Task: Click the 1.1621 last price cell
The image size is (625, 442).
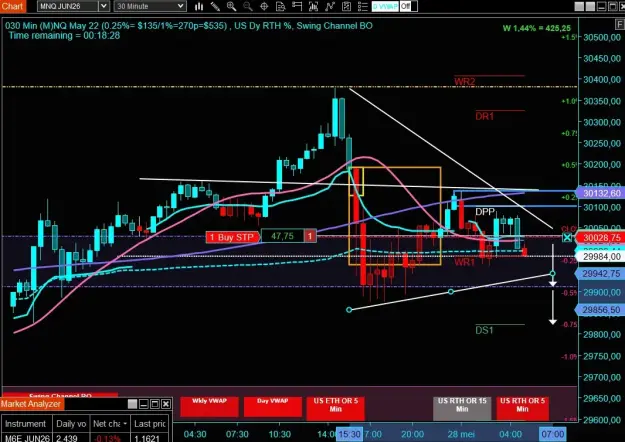Action: [148, 438]
